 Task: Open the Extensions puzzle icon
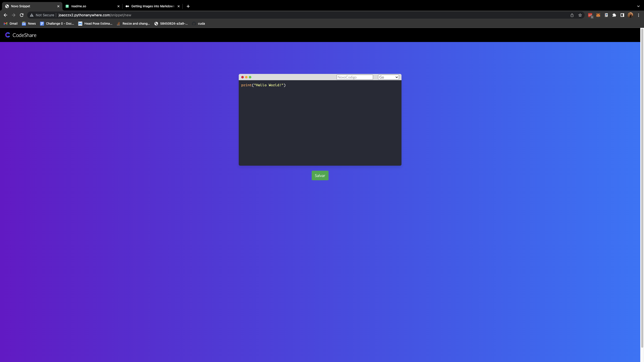pyautogui.click(x=614, y=15)
